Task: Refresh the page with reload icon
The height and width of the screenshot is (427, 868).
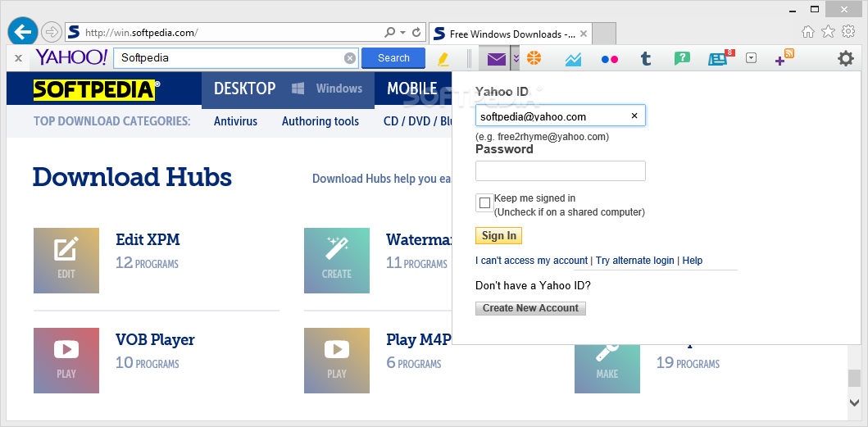Action: click(x=417, y=33)
